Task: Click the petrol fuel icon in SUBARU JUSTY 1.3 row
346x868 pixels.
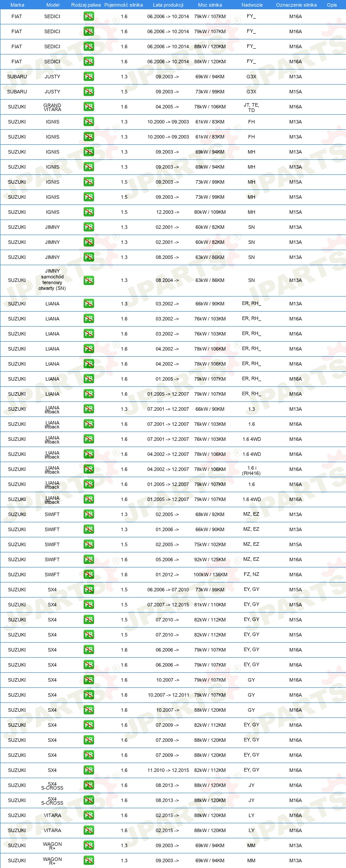Action: [x=88, y=77]
